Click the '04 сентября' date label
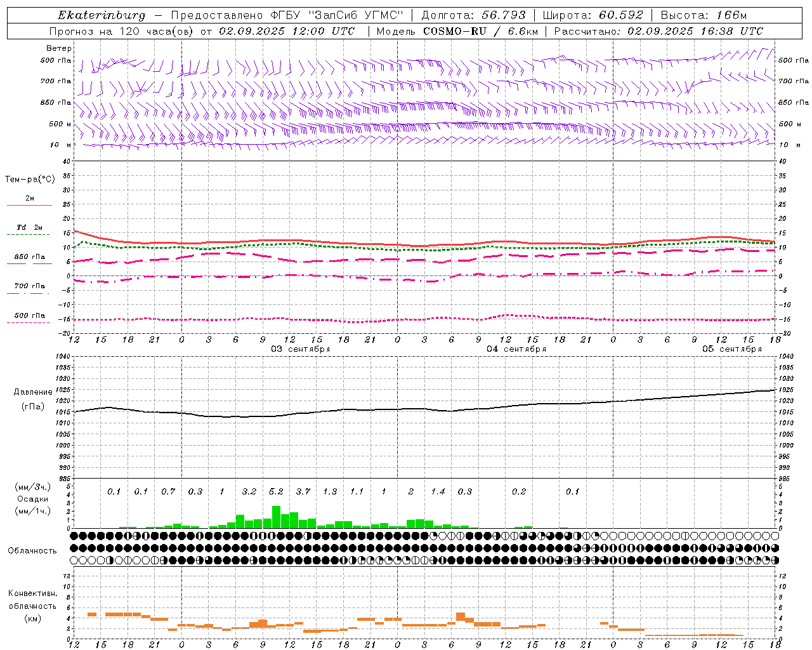 [x=516, y=349]
